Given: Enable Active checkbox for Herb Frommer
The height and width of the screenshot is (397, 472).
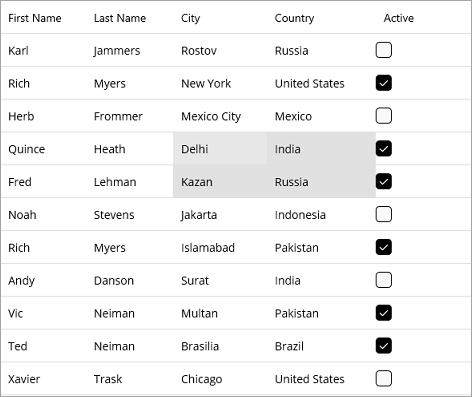Looking at the screenshot, I should click(383, 116).
